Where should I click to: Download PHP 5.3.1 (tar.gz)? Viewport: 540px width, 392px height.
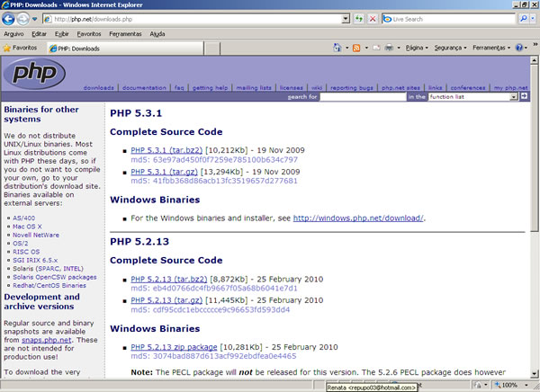click(x=164, y=172)
